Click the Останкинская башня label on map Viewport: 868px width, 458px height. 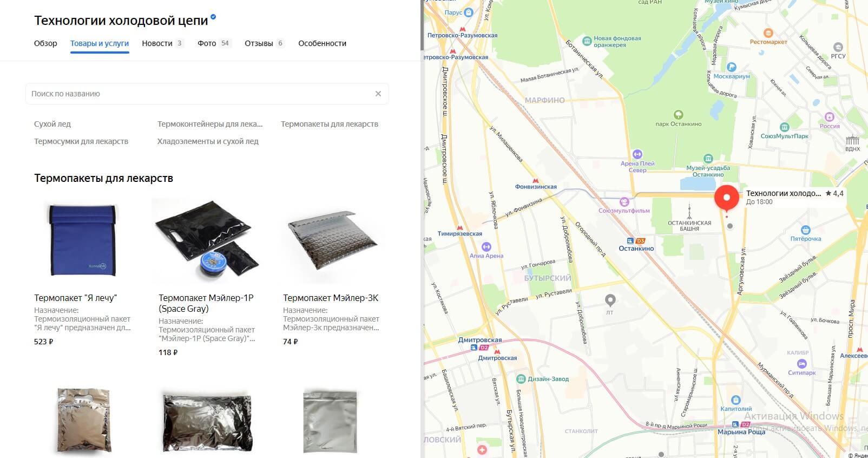(x=689, y=226)
